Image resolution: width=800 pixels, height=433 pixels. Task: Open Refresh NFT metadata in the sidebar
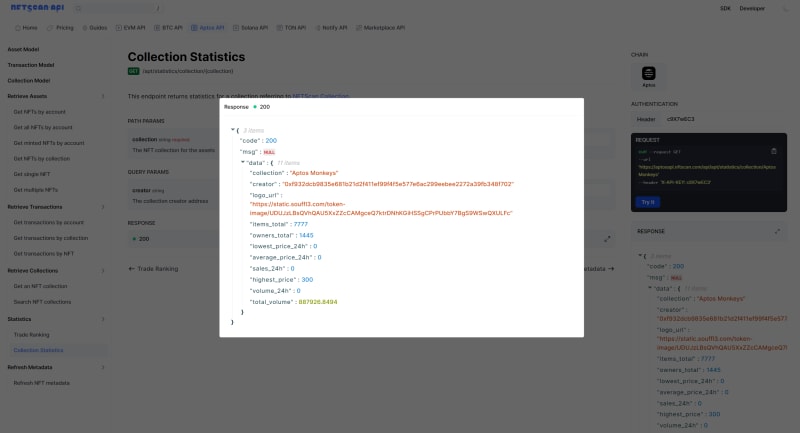(x=41, y=383)
